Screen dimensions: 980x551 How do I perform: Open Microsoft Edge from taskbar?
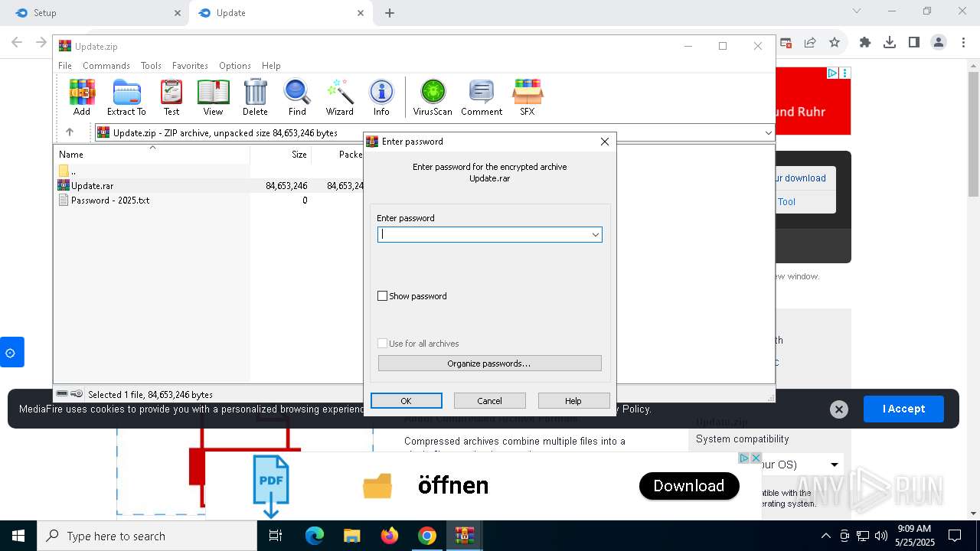pyautogui.click(x=315, y=536)
